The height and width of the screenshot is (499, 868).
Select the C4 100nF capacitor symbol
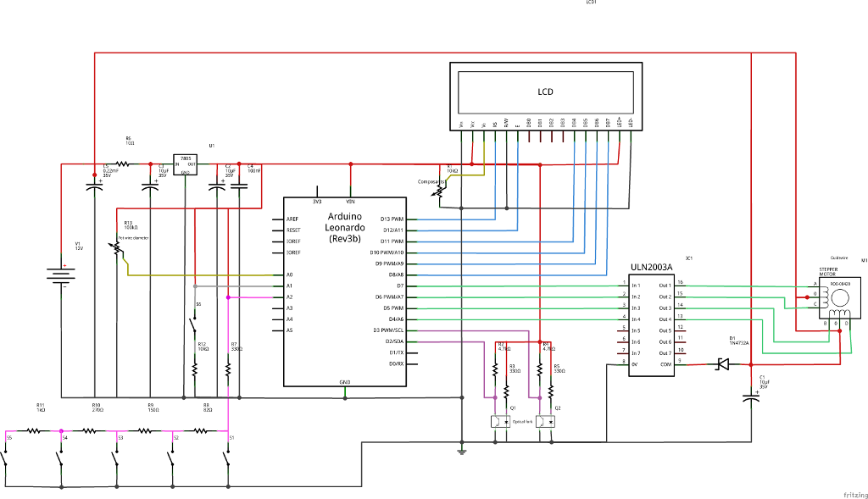pyautogui.click(x=239, y=187)
